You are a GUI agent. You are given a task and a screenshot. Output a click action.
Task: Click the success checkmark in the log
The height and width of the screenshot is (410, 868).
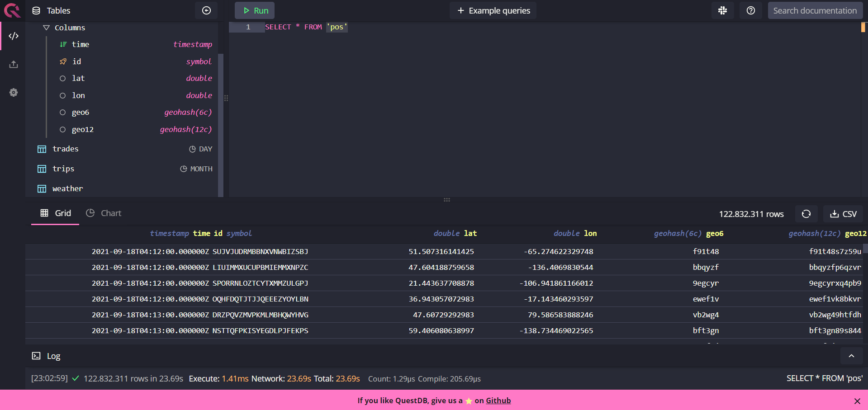(x=76, y=378)
